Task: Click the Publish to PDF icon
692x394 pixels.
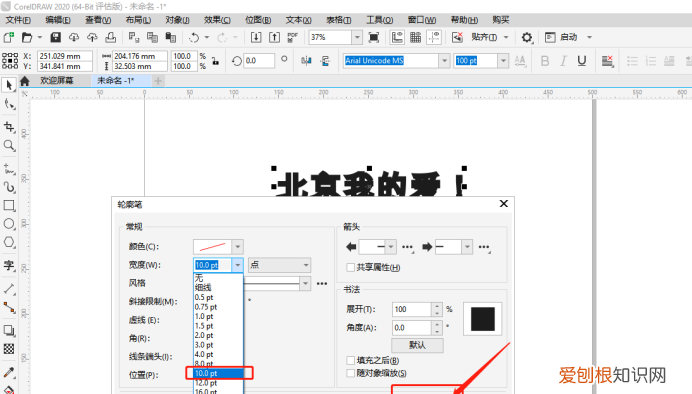Action: 293,38
